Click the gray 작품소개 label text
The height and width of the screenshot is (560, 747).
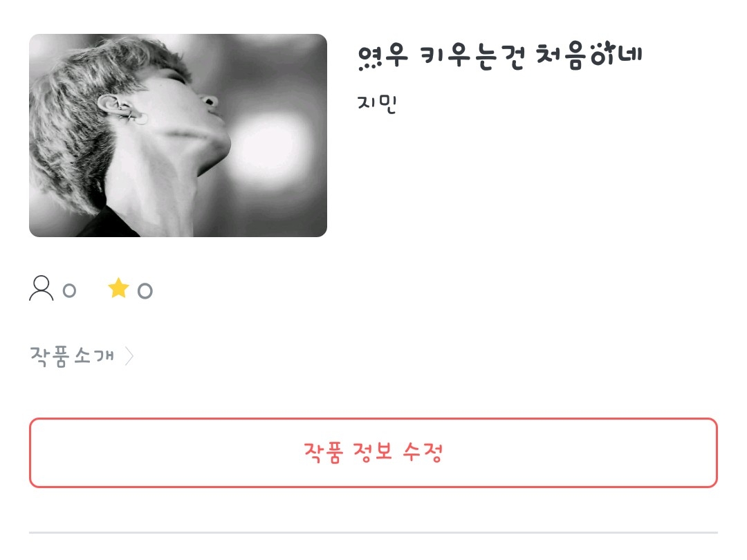tap(72, 356)
